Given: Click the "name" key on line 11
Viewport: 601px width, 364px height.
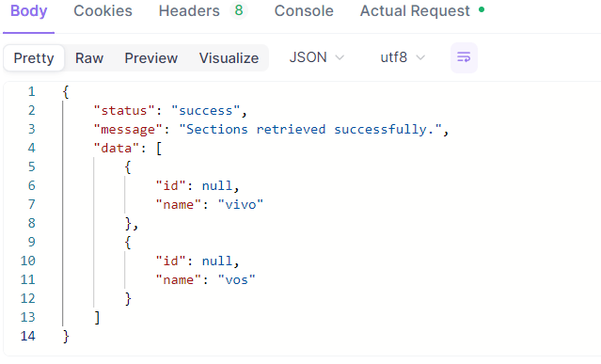Looking at the screenshot, I should tap(178, 279).
